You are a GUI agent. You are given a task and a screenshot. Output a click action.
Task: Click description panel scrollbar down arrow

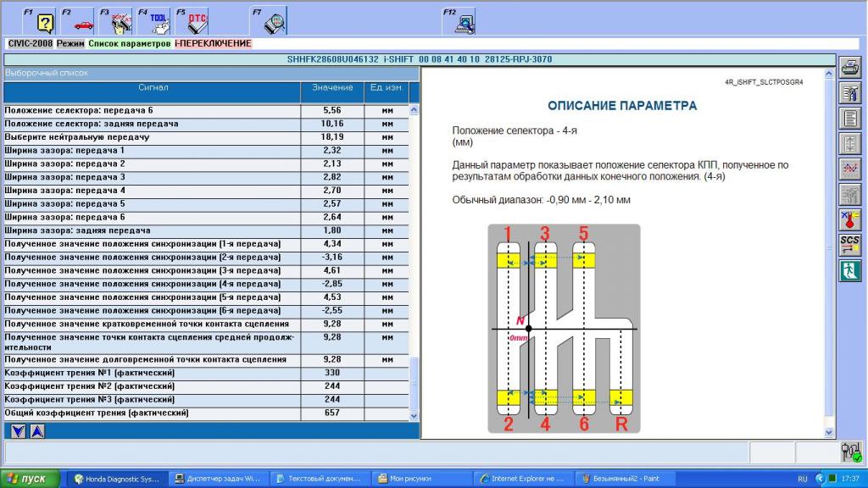tap(829, 433)
